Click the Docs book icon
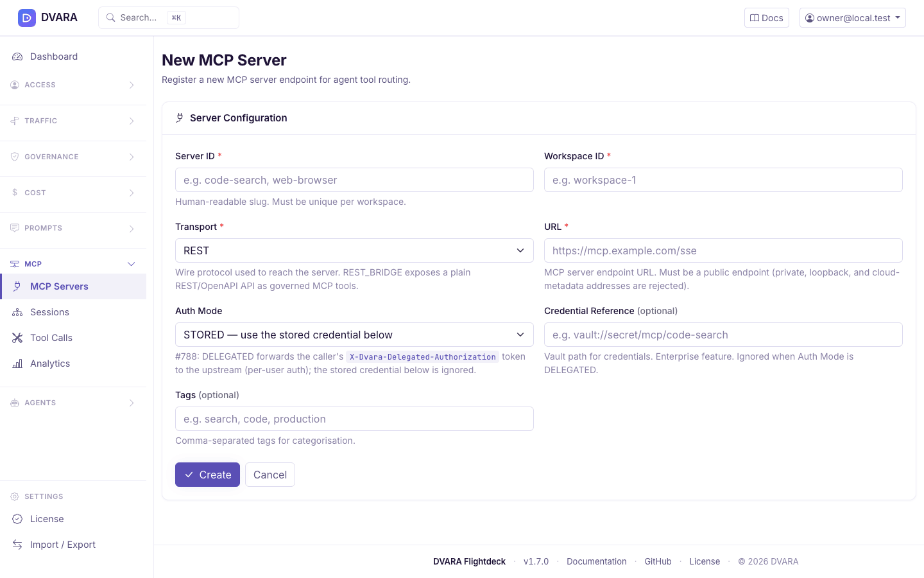Image resolution: width=924 pixels, height=578 pixels. pyautogui.click(x=755, y=18)
